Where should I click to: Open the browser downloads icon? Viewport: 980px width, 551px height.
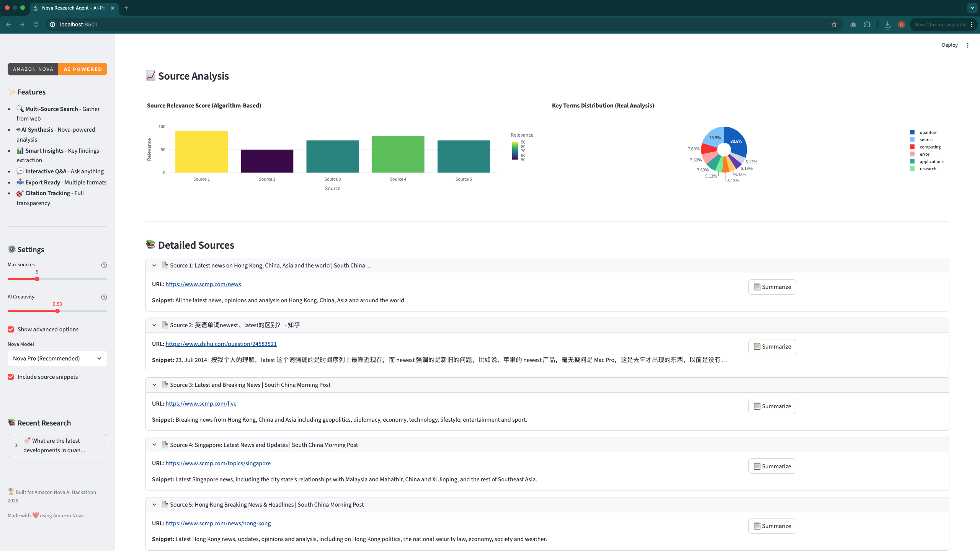(887, 25)
